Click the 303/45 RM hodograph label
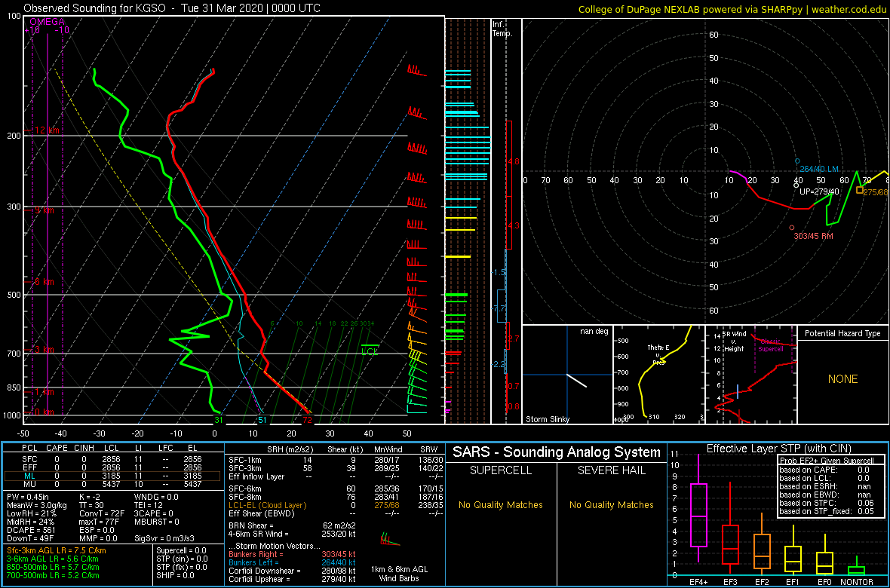This screenshot has height=588, width=890. click(x=813, y=235)
